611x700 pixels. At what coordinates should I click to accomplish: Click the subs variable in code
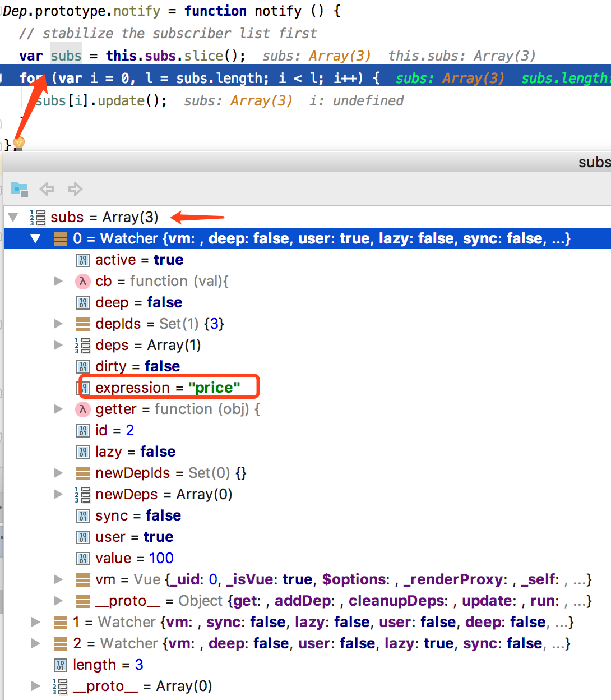66,56
